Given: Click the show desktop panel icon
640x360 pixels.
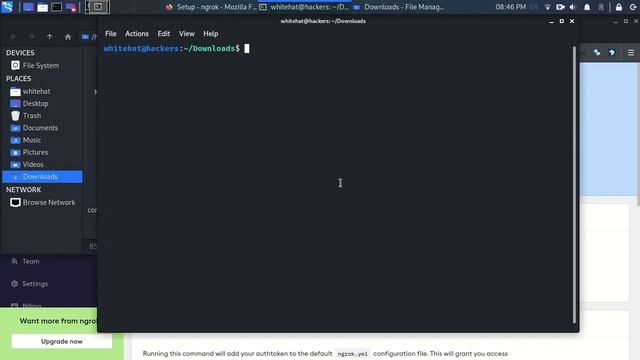Looking at the screenshot, I should tap(28, 7).
